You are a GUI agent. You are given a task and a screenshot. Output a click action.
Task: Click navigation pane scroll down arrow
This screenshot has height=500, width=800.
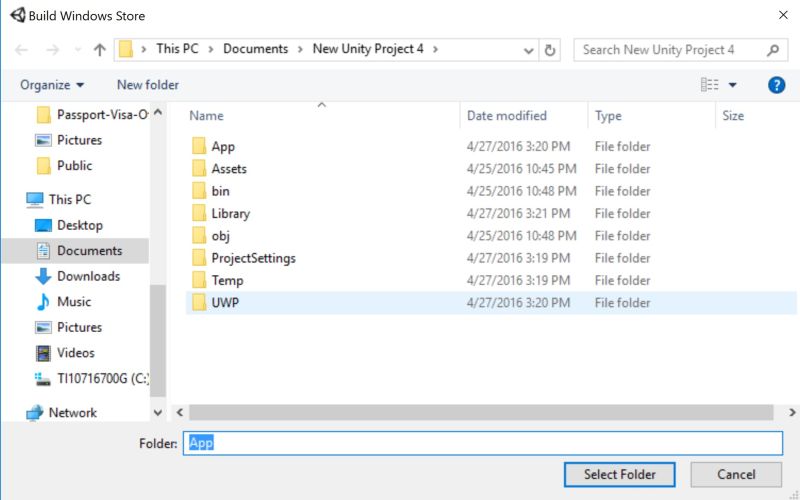[x=158, y=412]
